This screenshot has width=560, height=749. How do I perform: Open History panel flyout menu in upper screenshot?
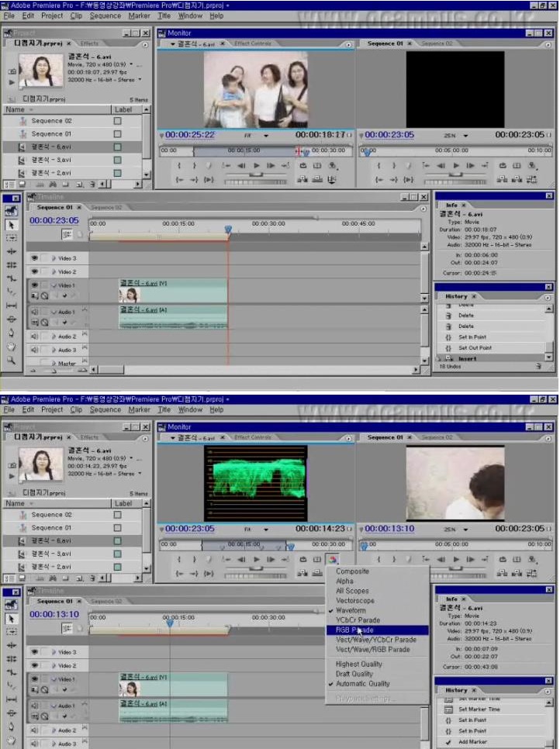coord(548,297)
